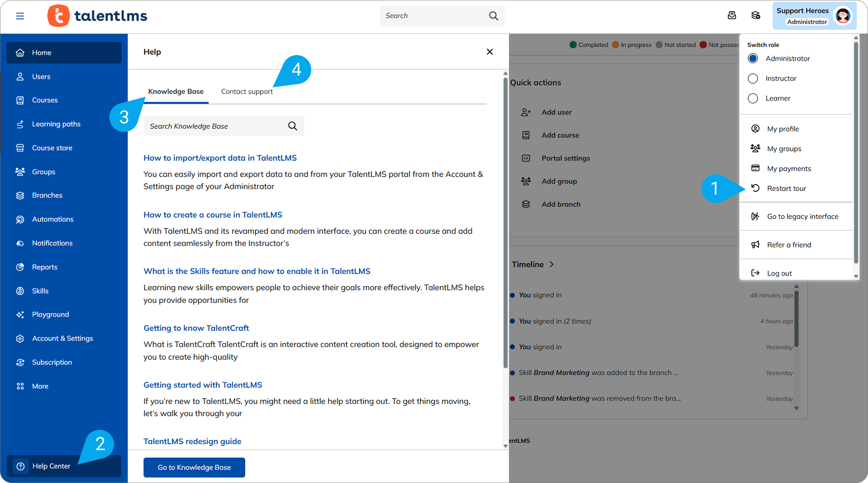Go to Home in the sidebar
The image size is (868, 483).
click(64, 53)
